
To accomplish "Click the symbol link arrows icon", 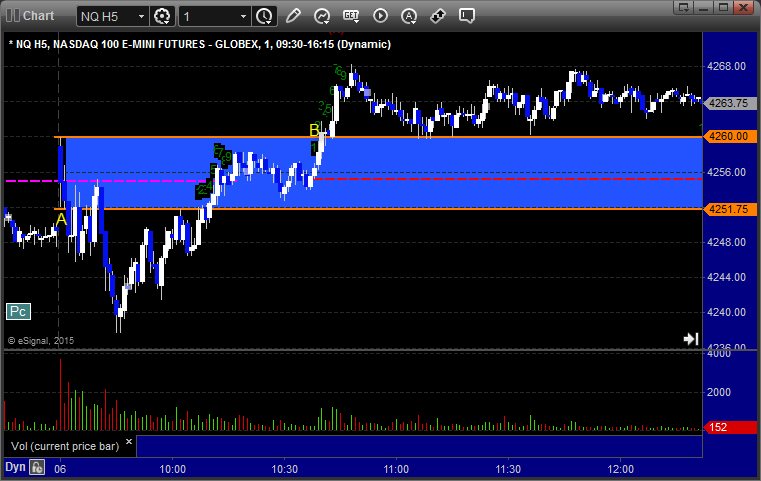I will click(438, 16).
